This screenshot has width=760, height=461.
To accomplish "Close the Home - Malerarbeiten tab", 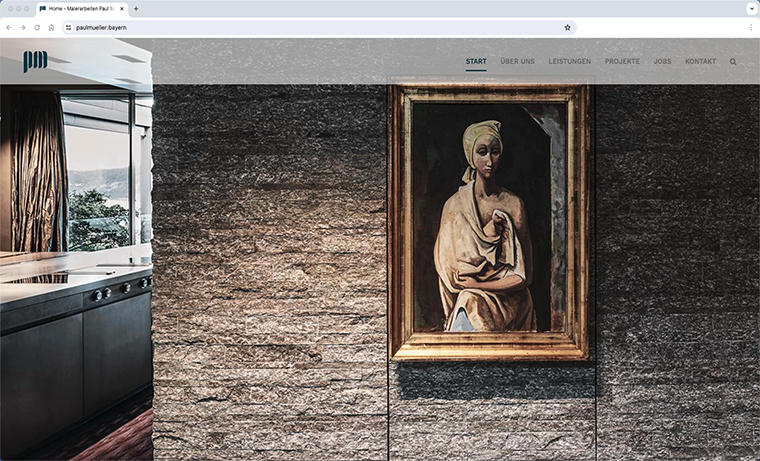I will [122, 9].
